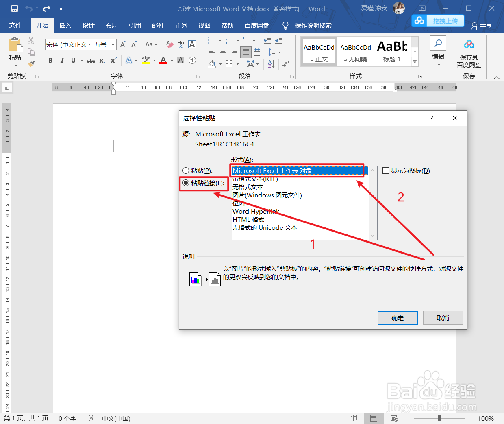Switch to the 引用 tab

pyautogui.click(x=135, y=25)
